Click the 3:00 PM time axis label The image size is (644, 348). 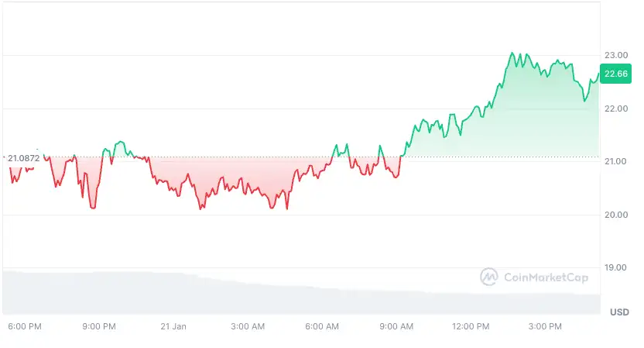546,327
